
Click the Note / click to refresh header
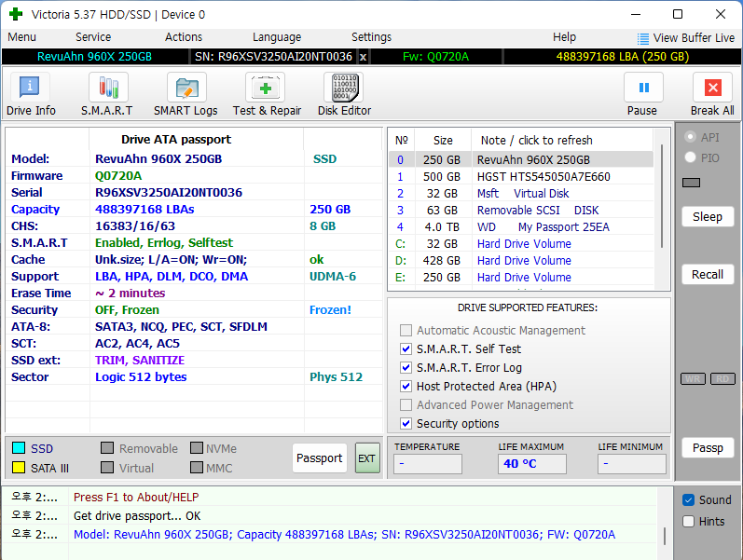point(536,141)
